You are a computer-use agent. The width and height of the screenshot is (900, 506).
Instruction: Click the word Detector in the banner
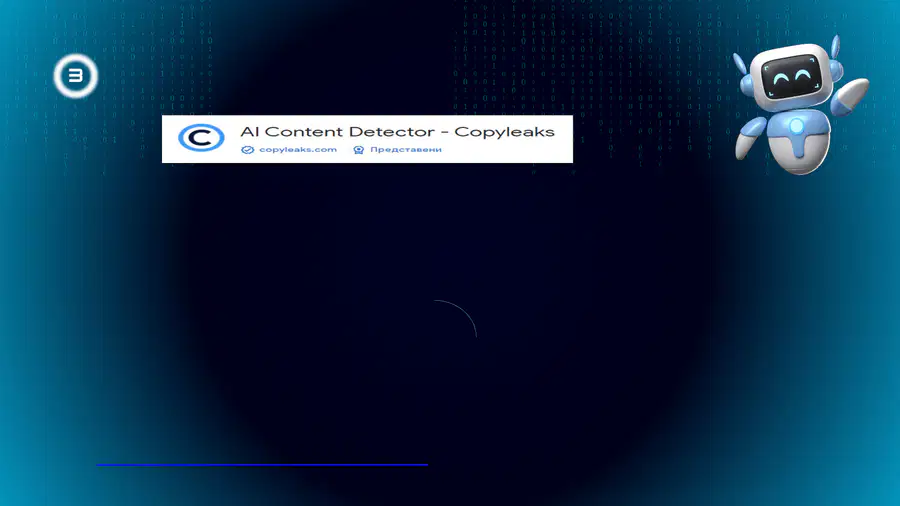(391, 132)
